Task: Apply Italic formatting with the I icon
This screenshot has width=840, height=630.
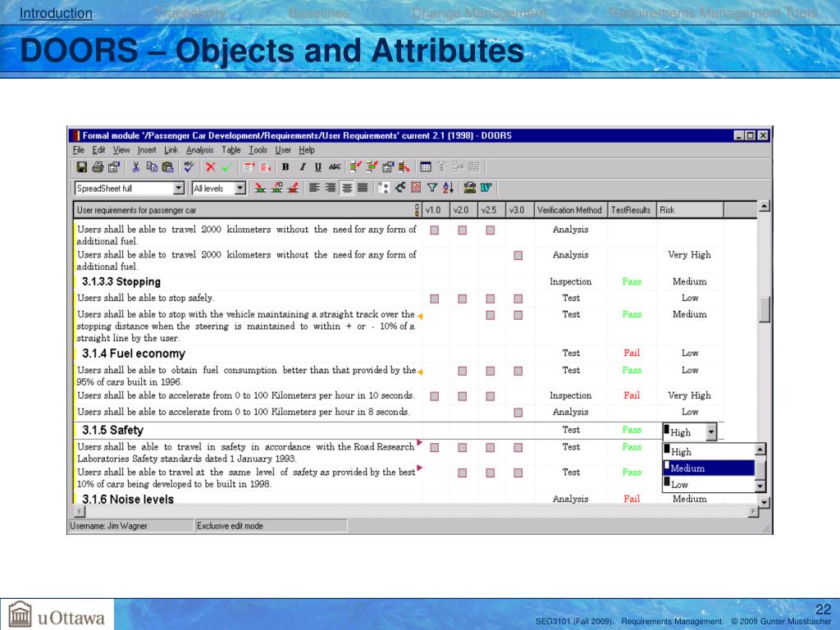Action: pyautogui.click(x=302, y=167)
